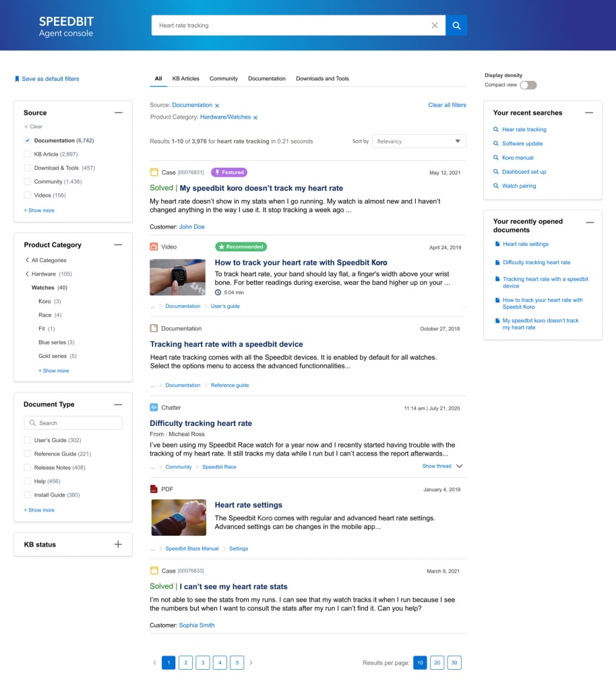Expand the KB status panel with plus icon
Screen dimensions: 616x690
click(118, 544)
